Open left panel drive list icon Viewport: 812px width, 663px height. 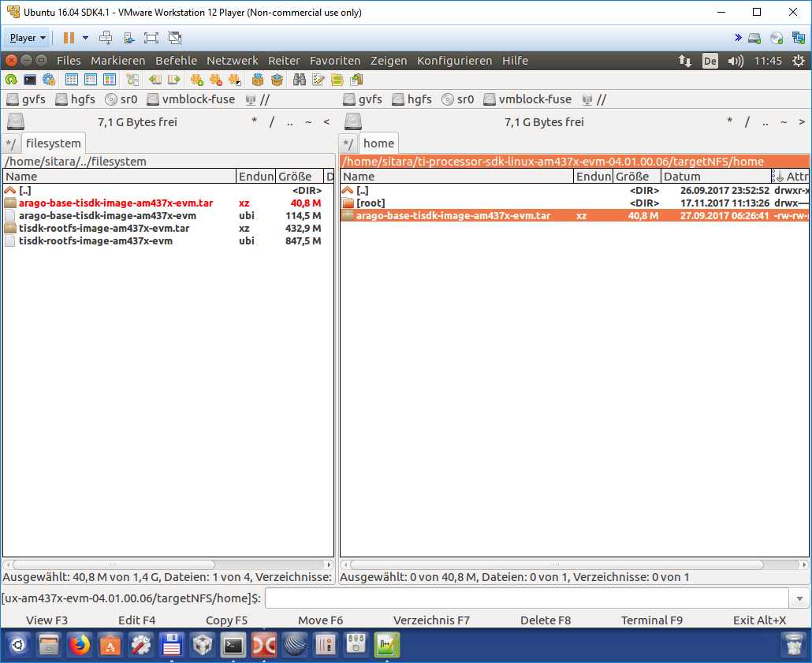coord(16,121)
